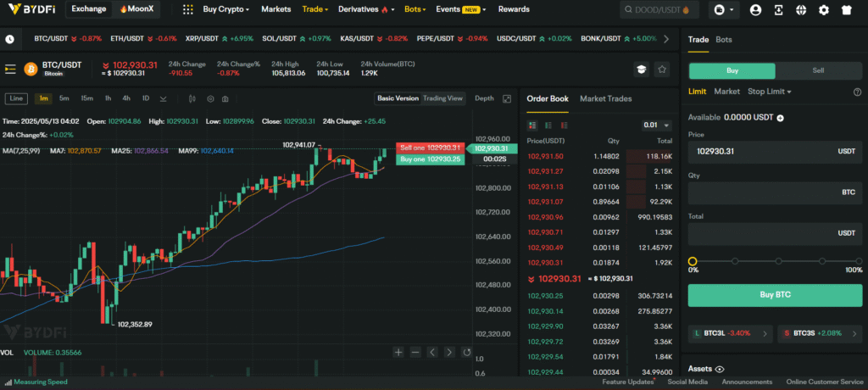Image resolution: width=868 pixels, height=390 pixels.
Task: Open the Buy Crypto menu
Action: pos(225,9)
